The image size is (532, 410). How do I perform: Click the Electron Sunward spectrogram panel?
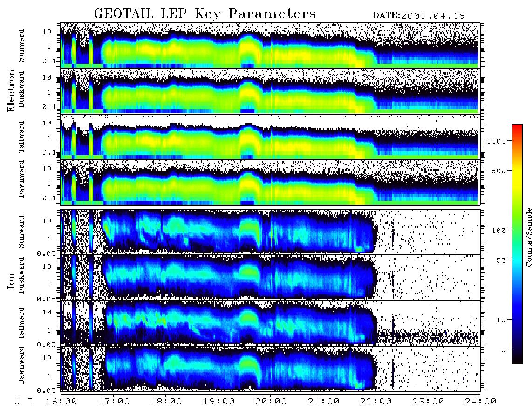(270, 46)
